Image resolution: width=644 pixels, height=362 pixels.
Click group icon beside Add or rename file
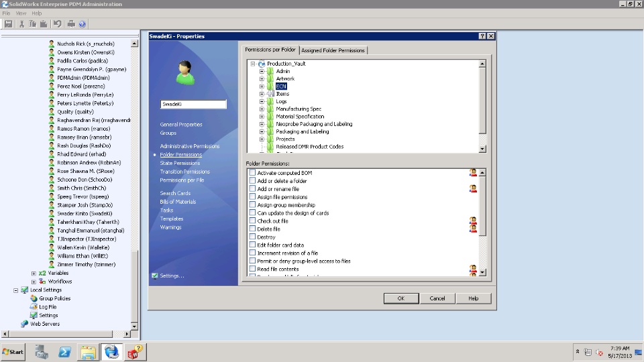pyautogui.click(x=473, y=189)
